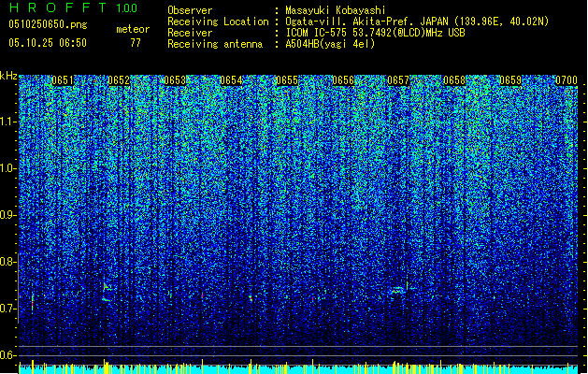Click the 1.0 kHz axis label
Viewport: 588px width, 374px height.
pyautogui.click(x=8, y=168)
